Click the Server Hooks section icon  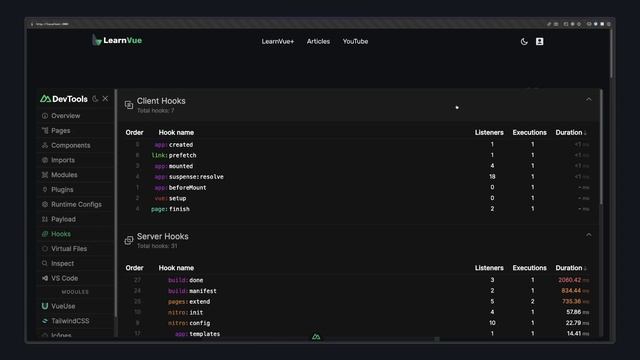129,240
